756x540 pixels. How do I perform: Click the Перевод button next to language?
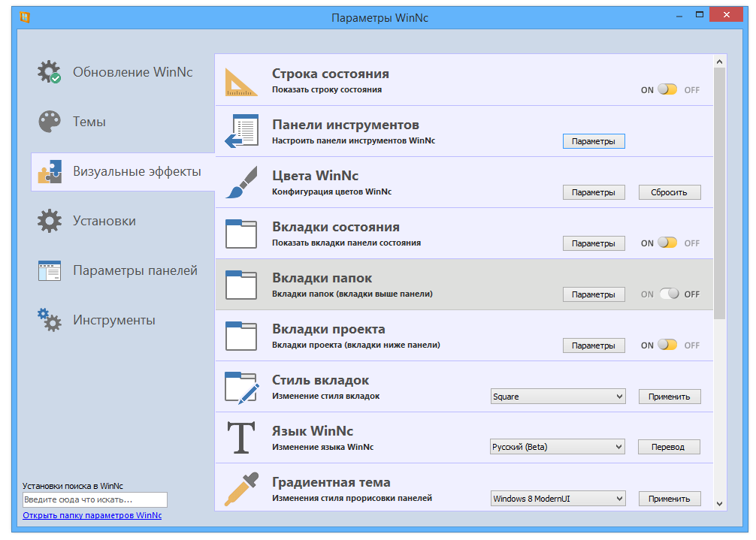click(669, 446)
